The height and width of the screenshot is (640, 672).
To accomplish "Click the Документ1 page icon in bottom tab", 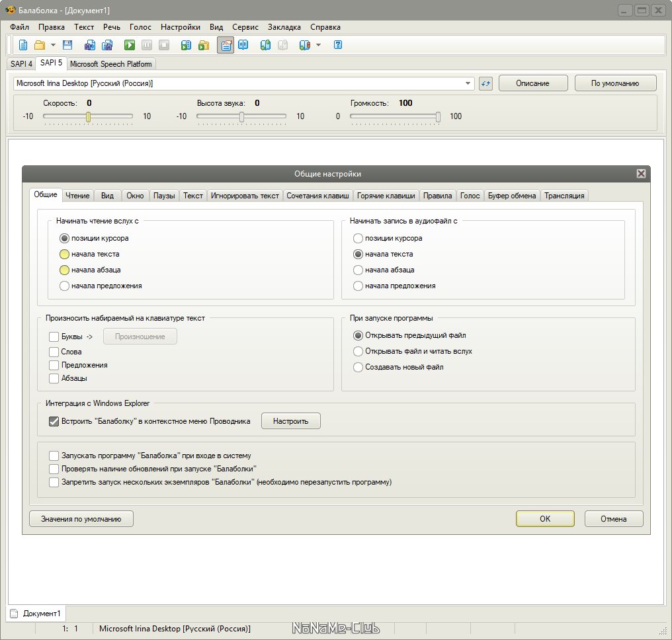I will tap(14, 614).
